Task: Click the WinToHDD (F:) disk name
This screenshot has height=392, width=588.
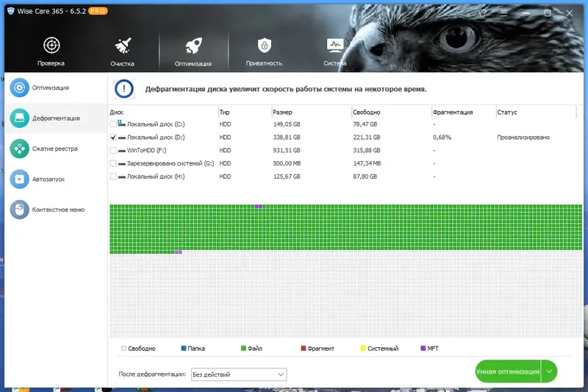Action: pyautogui.click(x=146, y=151)
